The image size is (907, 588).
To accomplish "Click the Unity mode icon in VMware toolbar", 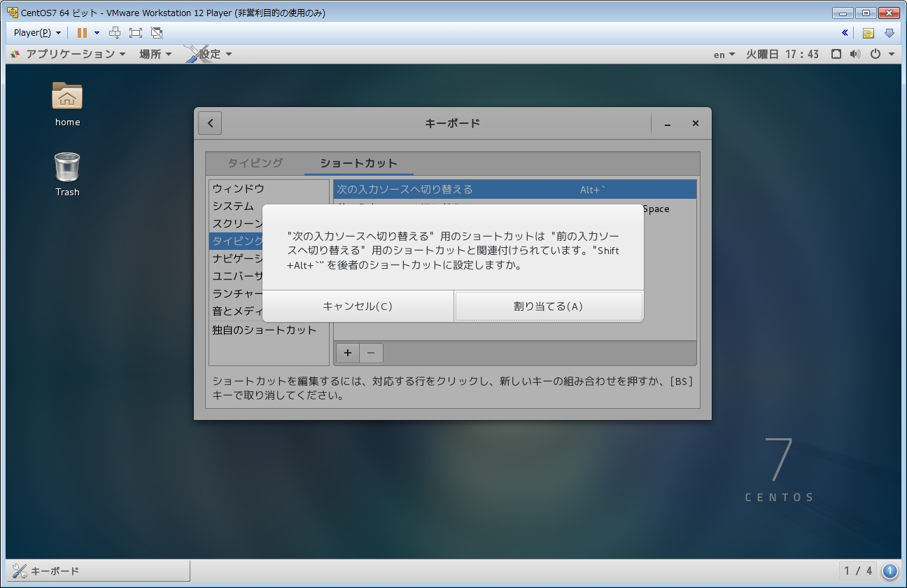I will tap(157, 33).
